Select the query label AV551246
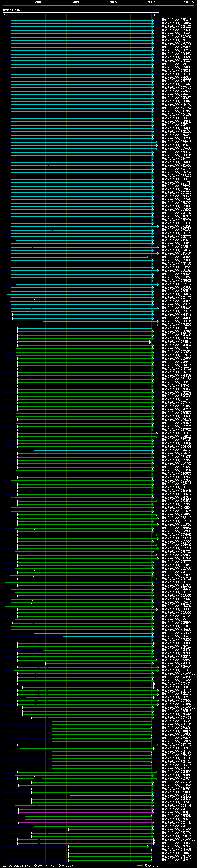The image size is (197, 868). (x=11, y=10)
